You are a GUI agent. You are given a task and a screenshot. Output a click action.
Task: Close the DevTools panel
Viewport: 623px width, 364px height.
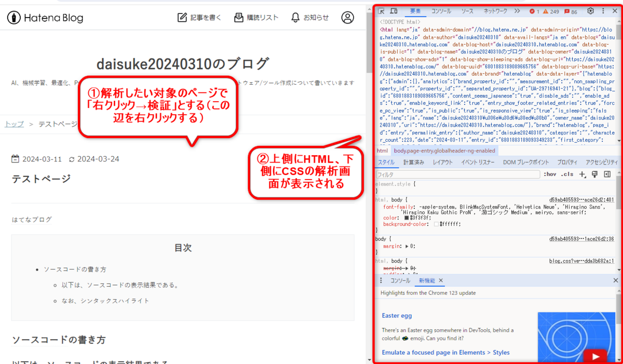pos(615,11)
